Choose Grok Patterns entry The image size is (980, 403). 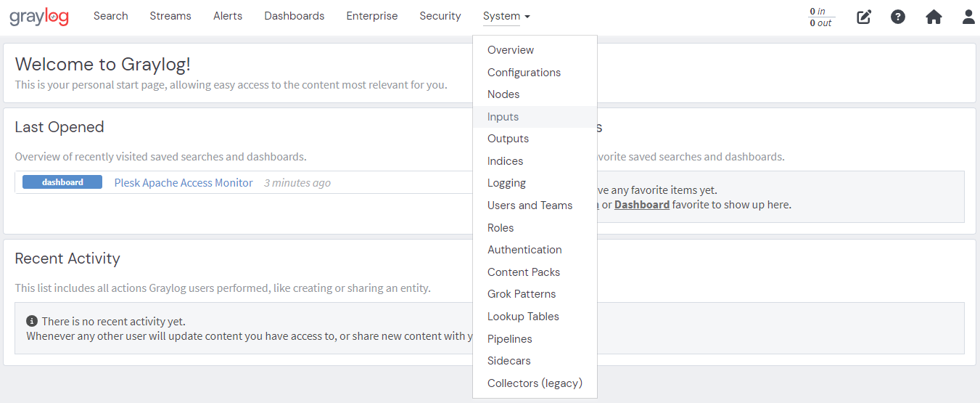click(535, 294)
